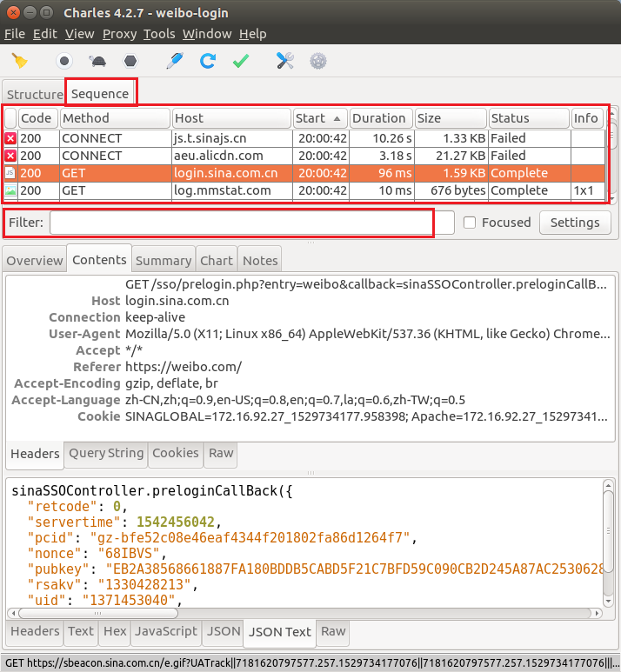
Task: Open the Tools menu
Action: tap(159, 34)
